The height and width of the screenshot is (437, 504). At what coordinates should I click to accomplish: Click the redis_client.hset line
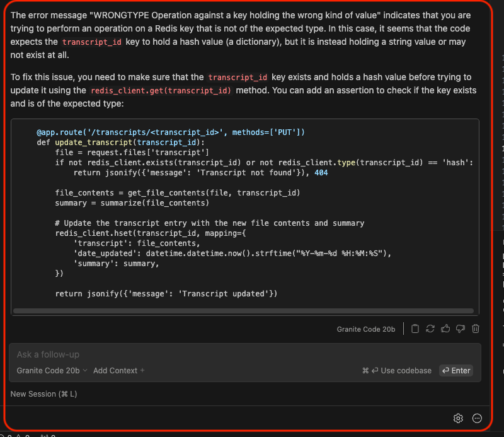pyautogui.click(x=151, y=233)
